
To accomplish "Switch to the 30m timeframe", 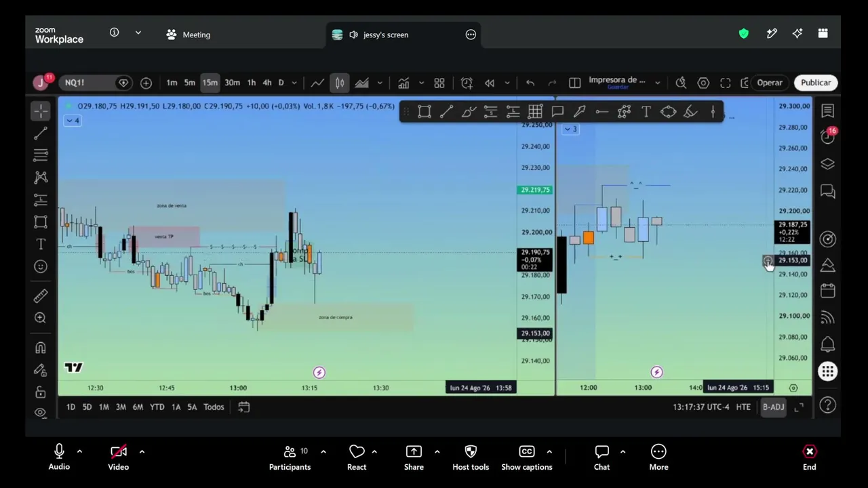I will [x=232, y=83].
